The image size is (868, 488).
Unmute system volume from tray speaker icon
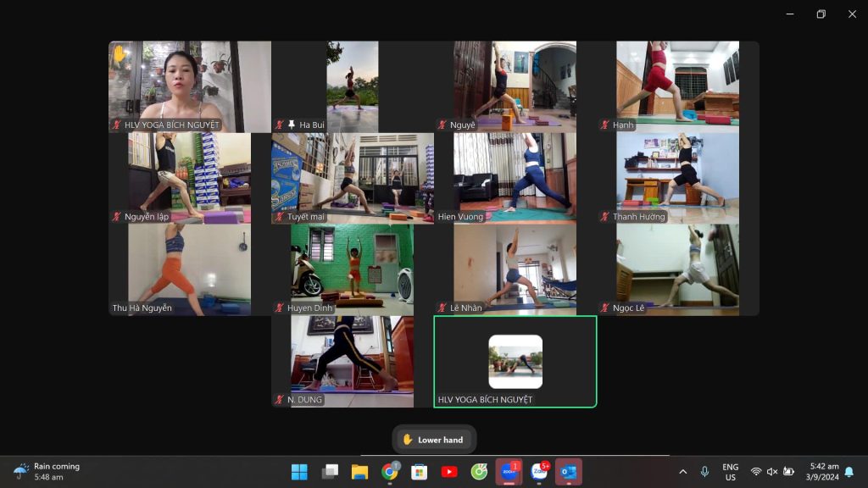[772, 472]
